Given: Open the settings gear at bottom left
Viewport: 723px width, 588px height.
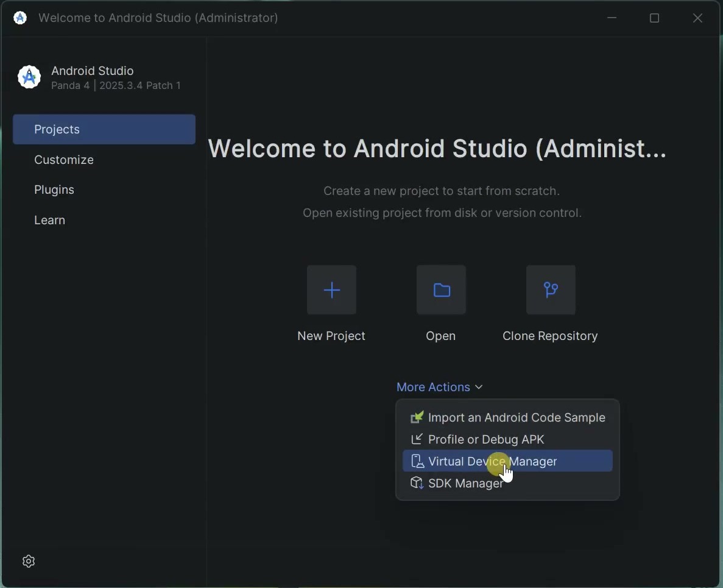Looking at the screenshot, I should click(x=29, y=561).
